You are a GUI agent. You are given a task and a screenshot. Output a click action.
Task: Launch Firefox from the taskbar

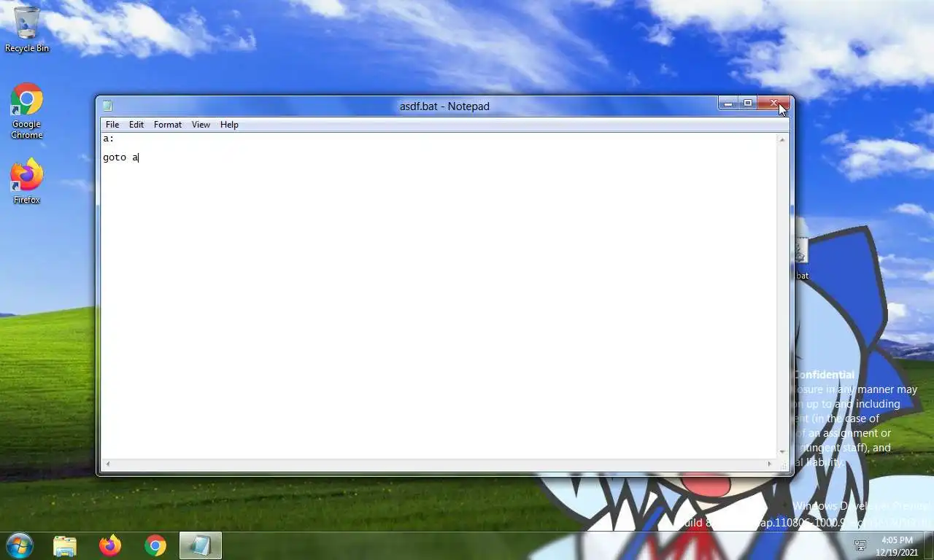110,545
